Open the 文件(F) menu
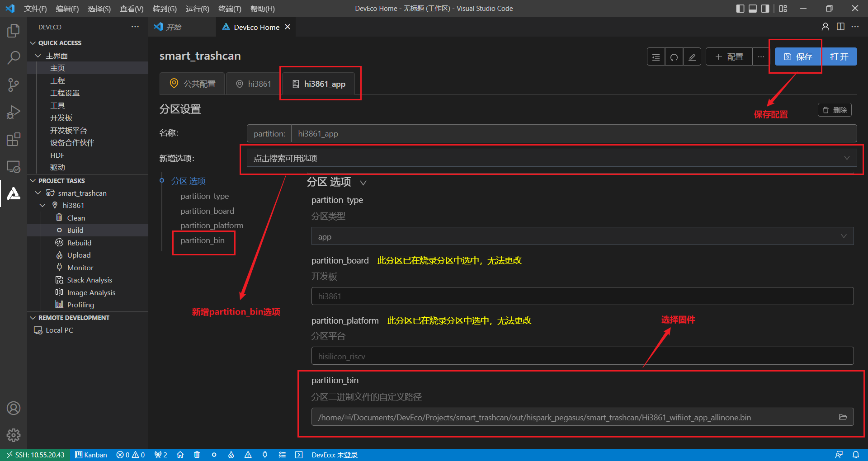 [35, 9]
